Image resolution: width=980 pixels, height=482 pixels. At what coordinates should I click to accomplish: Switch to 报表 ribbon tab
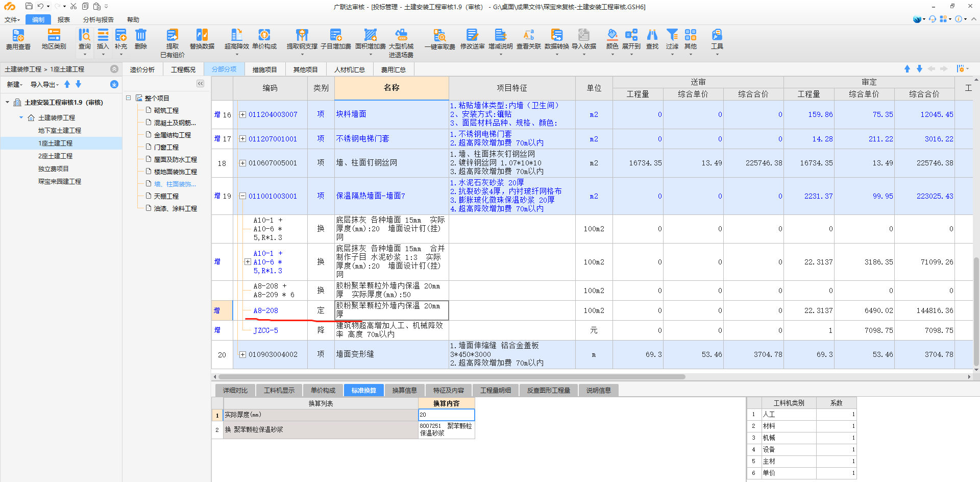click(64, 19)
